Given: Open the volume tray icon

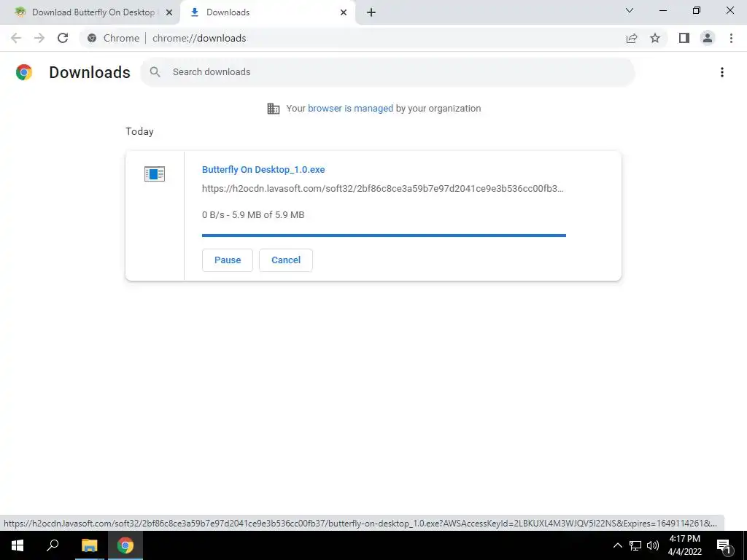Looking at the screenshot, I should (x=653, y=545).
